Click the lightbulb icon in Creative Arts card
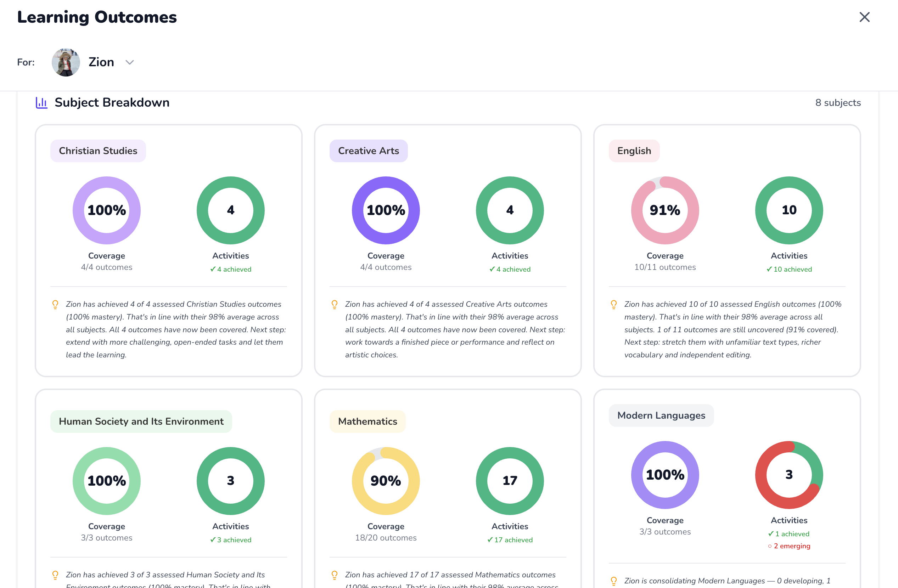Image resolution: width=898 pixels, height=588 pixels. 334,304
